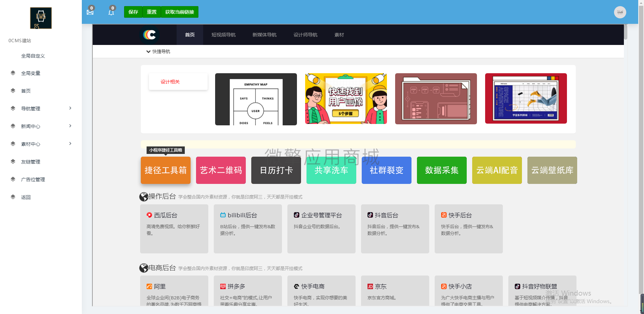Click the 企业号管理平台 Douyin icon

297,215
